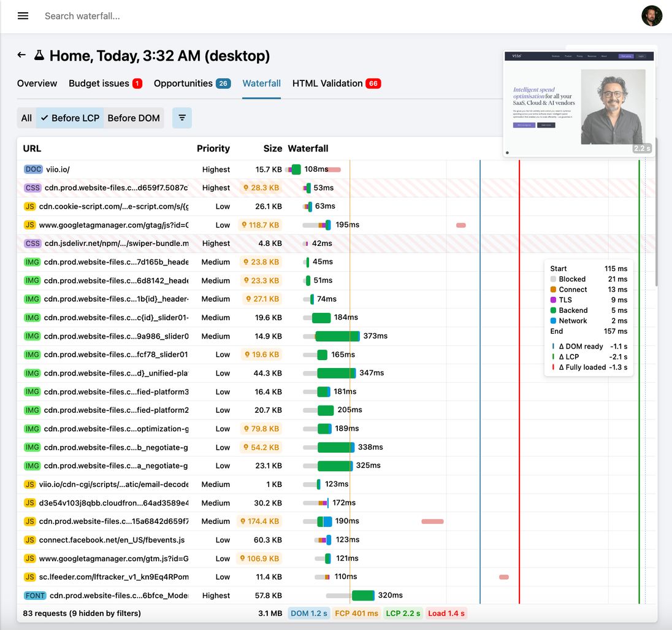The width and height of the screenshot is (672, 630).
Task: Click the back arrow beside Home title
Action: coord(21,55)
